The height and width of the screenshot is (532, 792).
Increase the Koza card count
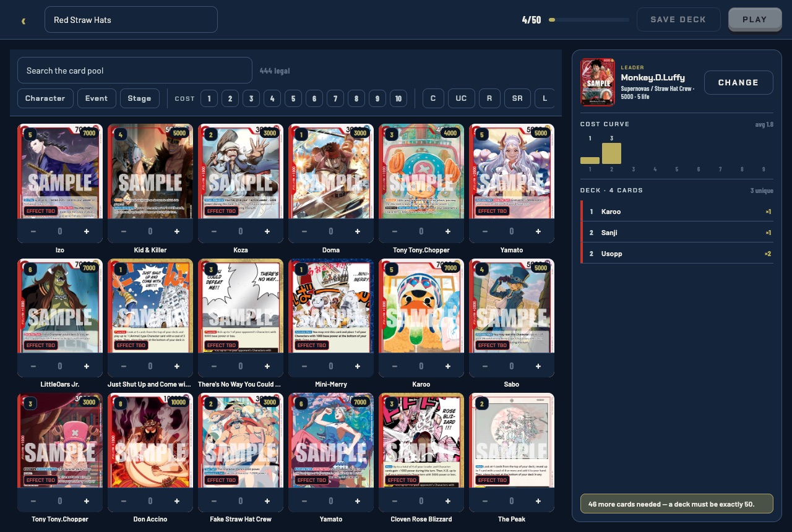tap(267, 231)
